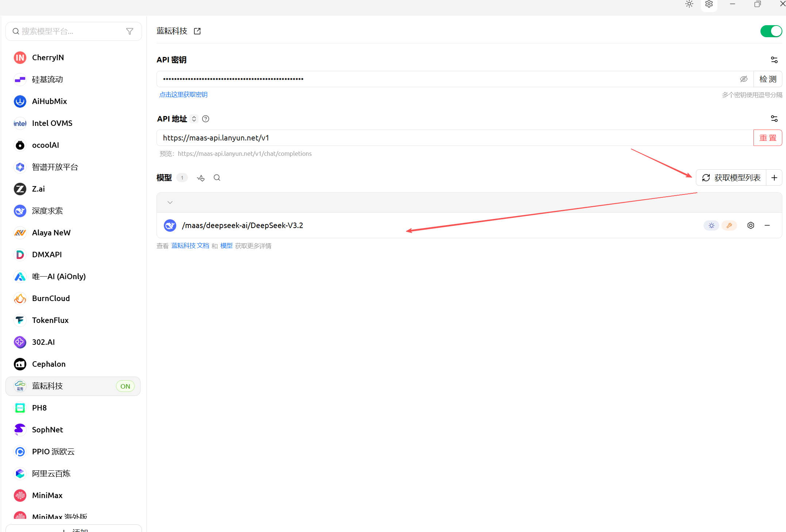
Task: Open the 阿里云百炼 provider
Action: (x=73, y=474)
